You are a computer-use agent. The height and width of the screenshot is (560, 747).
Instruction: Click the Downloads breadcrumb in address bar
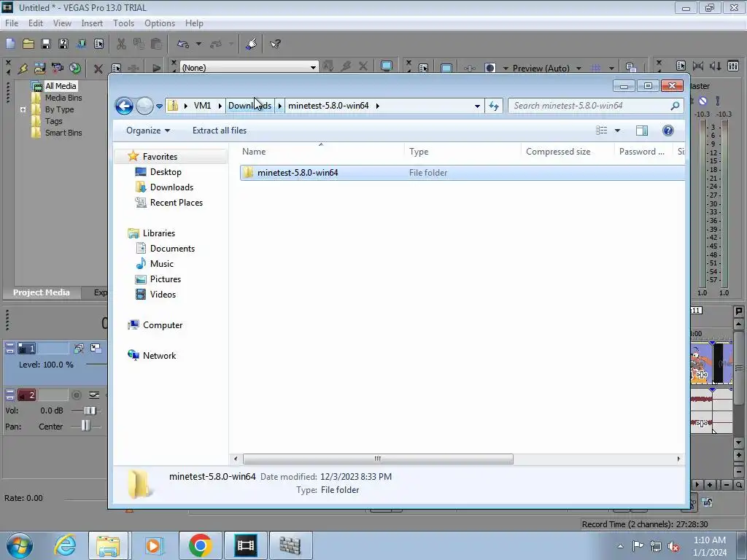(x=249, y=106)
